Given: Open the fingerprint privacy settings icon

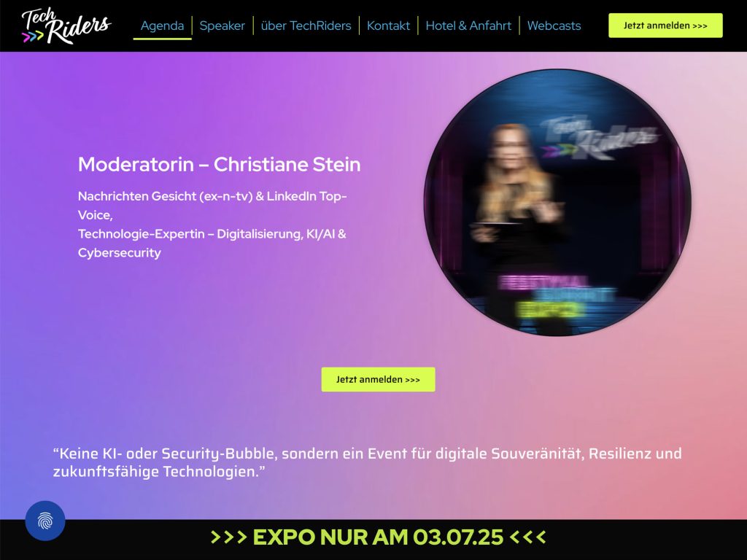Looking at the screenshot, I should [45, 521].
